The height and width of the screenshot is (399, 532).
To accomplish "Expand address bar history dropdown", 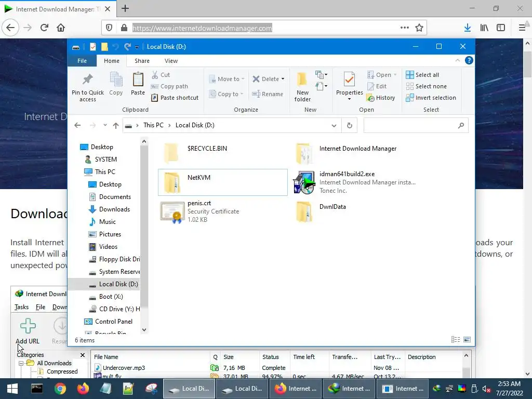I will pyautogui.click(x=334, y=126).
